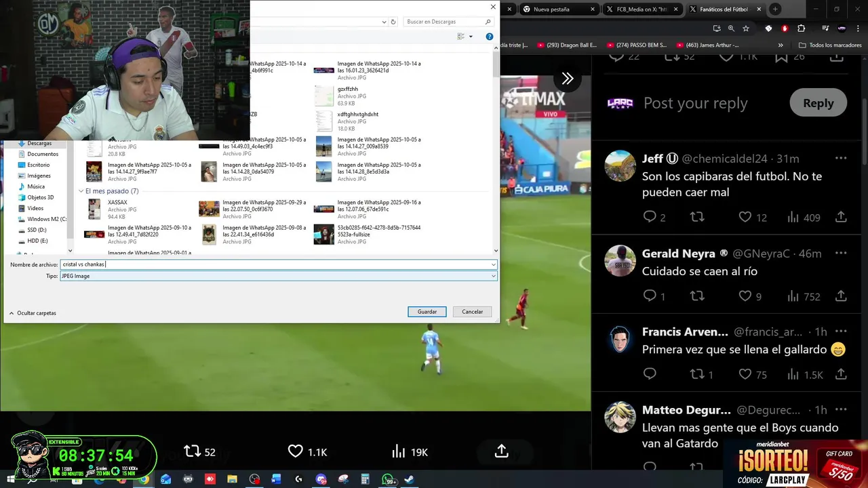Open Word from the taskbar

tap(276, 479)
